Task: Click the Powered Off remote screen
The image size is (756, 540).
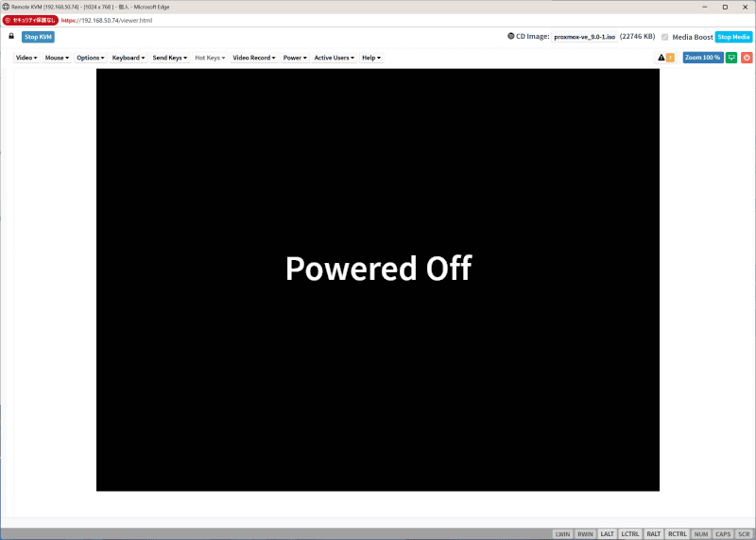Action: pyautogui.click(x=378, y=280)
